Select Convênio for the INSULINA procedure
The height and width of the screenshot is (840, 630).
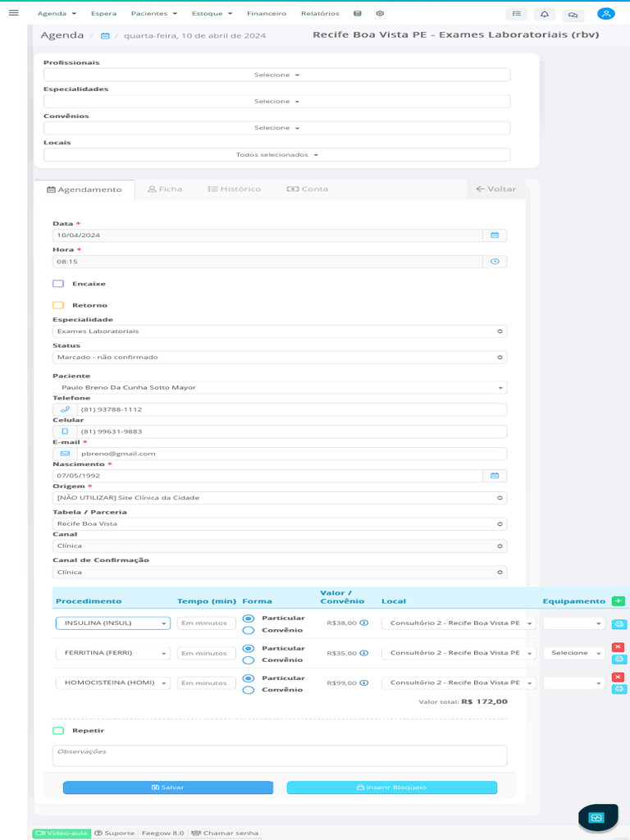[x=249, y=630]
